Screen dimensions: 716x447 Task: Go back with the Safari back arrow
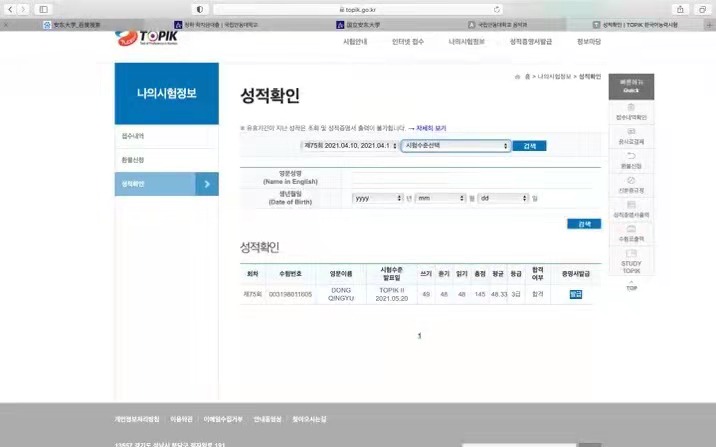coord(10,9)
